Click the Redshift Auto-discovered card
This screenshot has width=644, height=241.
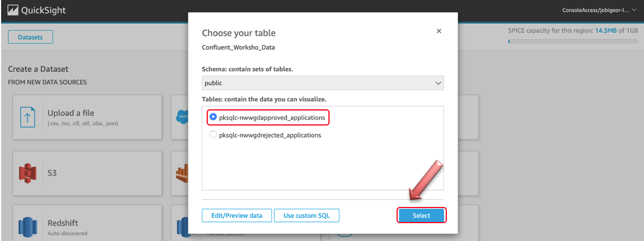(87, 224)
